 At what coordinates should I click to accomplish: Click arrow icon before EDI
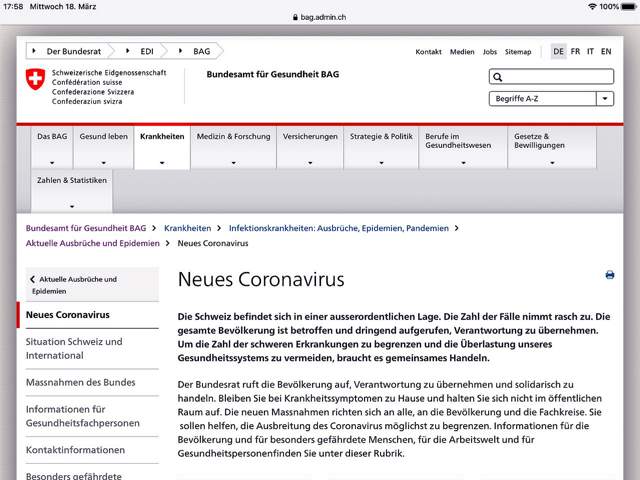[x=127, y=51]
